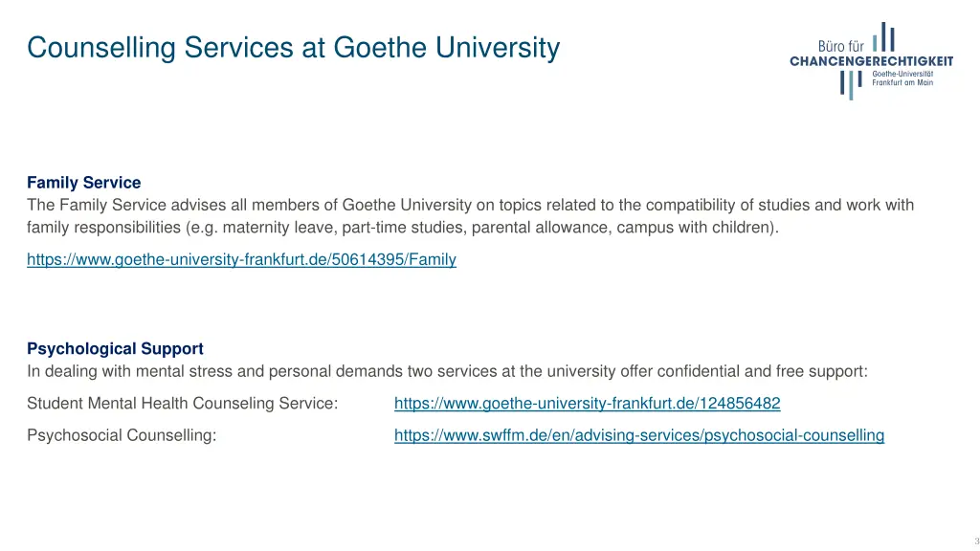The height and width of the screenshot is (551, 980).
Task: Click the 'Psychological Support' heading
Action: 115,348
